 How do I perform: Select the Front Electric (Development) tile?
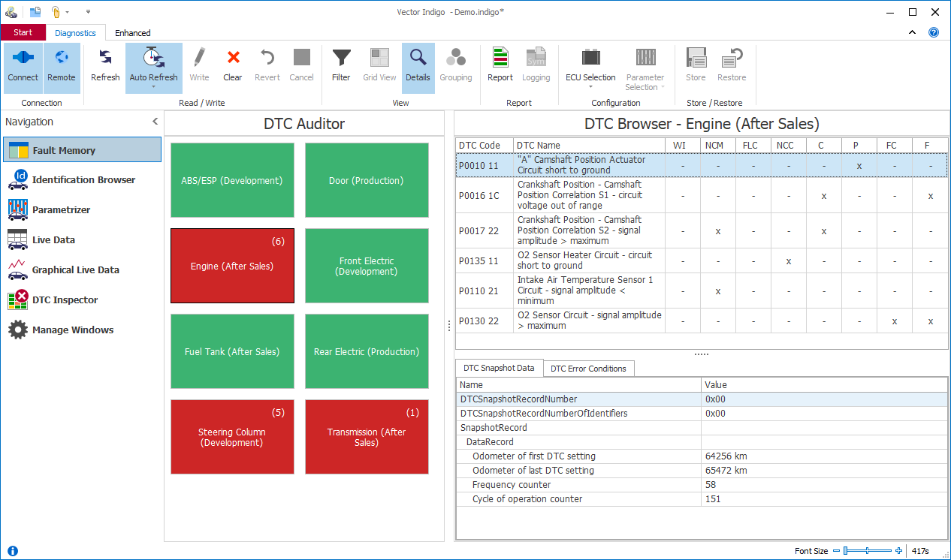tap(367, 266)
